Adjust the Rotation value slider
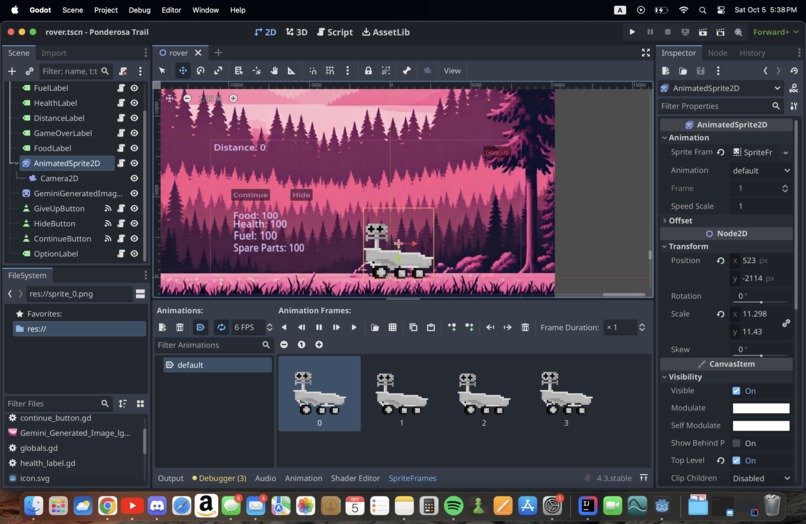 tap(761, 302)
